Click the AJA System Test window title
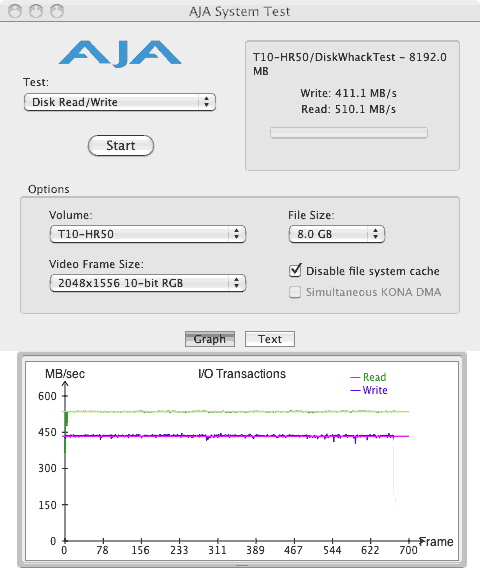The height and width of the screenshot is (568, 480). coord(239,12)
